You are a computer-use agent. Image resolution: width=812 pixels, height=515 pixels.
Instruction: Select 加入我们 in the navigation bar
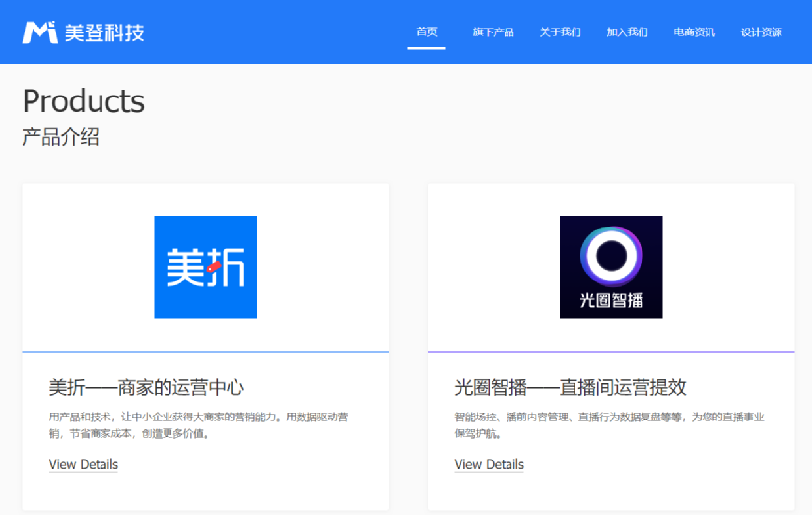[627, 32]
